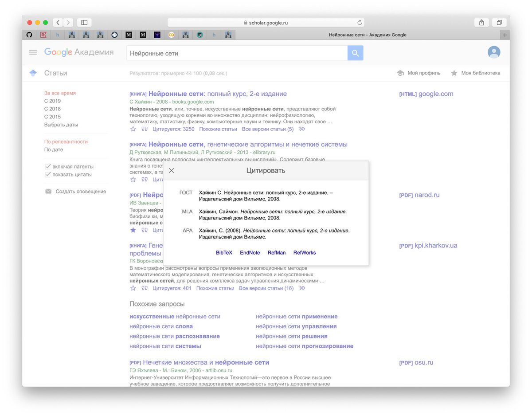Viewport: 532px width, 416px height.
Task: Toggle включая патенты checkbox
Action: 48,166
